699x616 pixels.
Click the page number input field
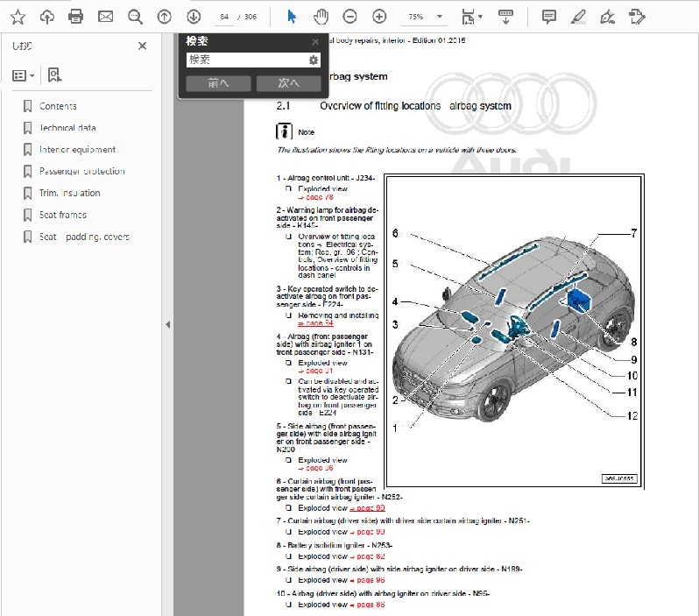click(x=226, y=17)
